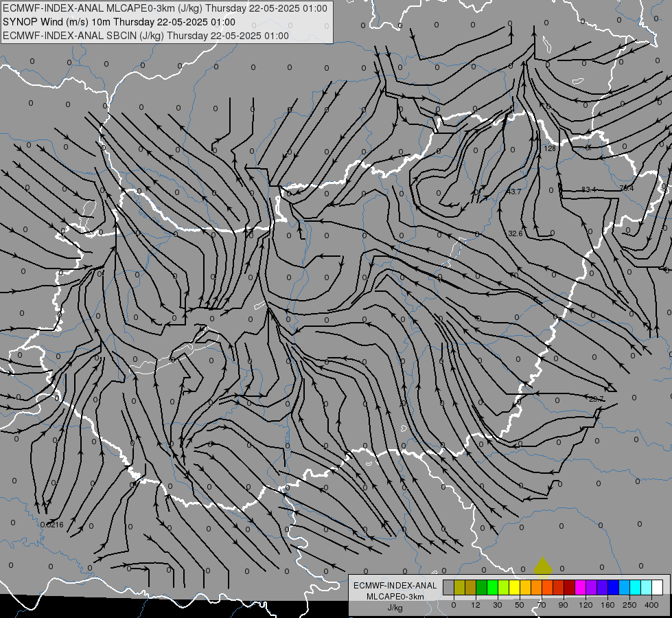Screen dimensions: 672x618
Task: Select the bright cyan legend swatch
Action: pyautogui.click(x=636, y=587)
